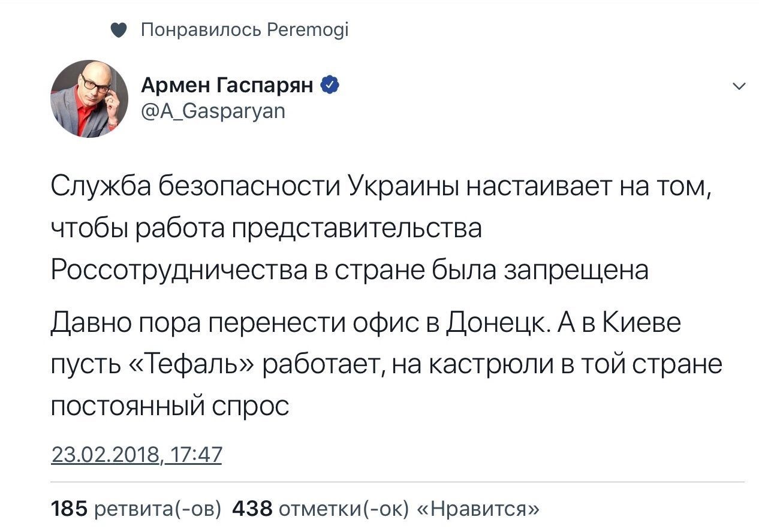
Task: Open the 23.02.2018, 17:47 timestamp link
Action: (136, 455)
